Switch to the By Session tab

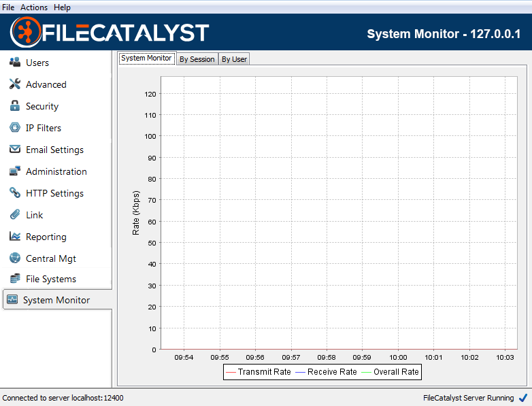coord(197,59)
